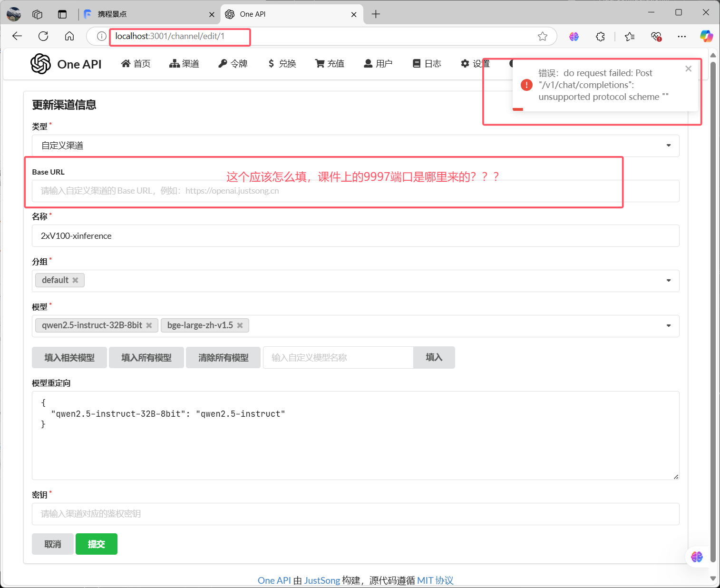Open Copilot icon in browser toolbar
Image resolution: width=720 pixels, height=588 pixels.
pos(706,36)
